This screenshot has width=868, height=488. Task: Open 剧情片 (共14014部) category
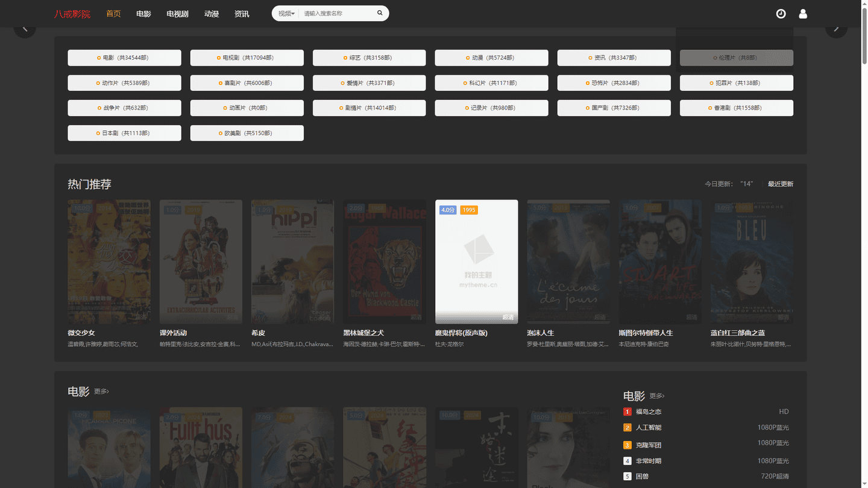coord(369,108)
